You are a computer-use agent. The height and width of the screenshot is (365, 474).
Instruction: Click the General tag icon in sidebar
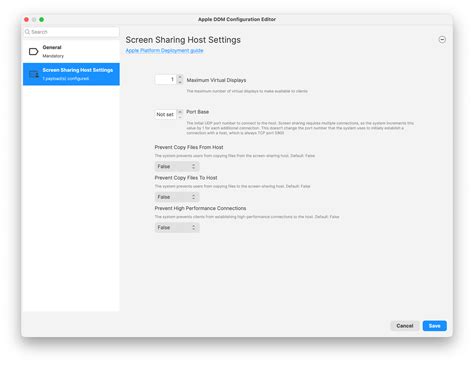click(34, 52)
